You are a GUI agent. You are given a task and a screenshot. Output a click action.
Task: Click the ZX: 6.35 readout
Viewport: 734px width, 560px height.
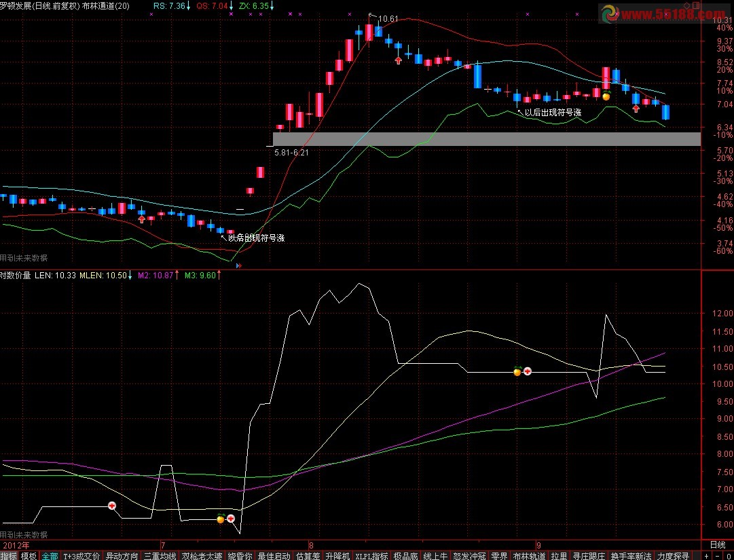click(254, 6)
